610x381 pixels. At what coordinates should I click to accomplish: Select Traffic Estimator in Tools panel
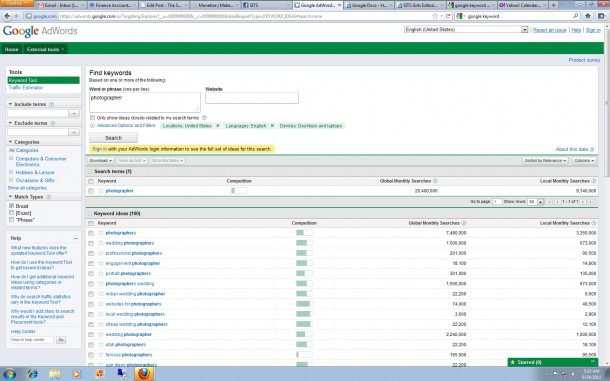coord(26,88)
